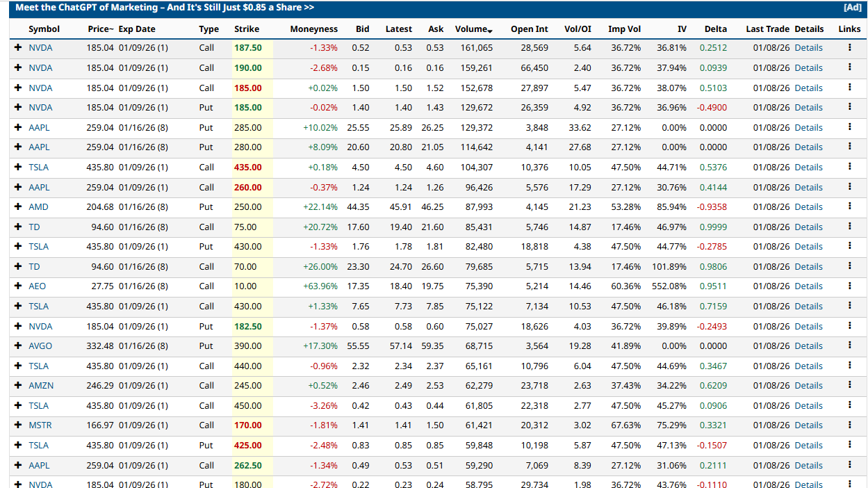Expand the NVDA 187.50 Call row
The width and height of the screenshot is (868, 488).
(18, 48)
